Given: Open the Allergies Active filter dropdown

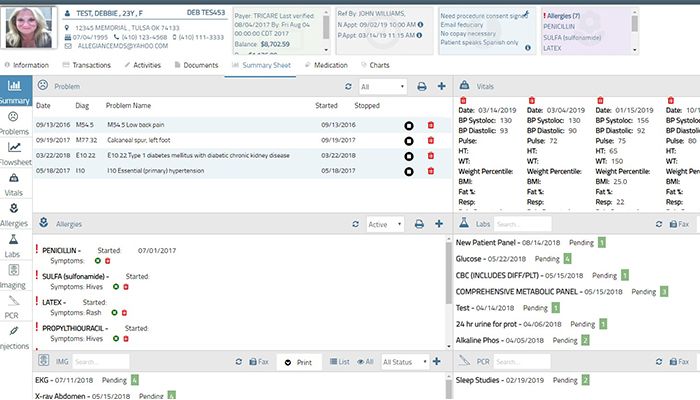Looking at the screenshot, I should click(x=386, y=224).
